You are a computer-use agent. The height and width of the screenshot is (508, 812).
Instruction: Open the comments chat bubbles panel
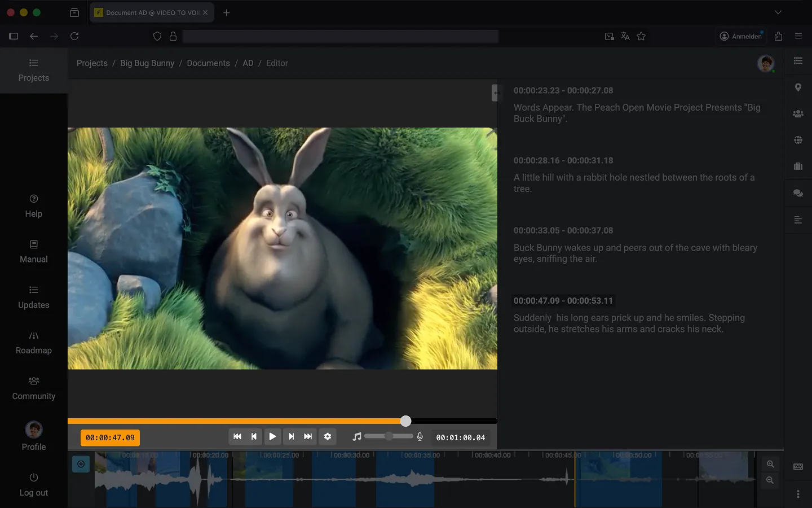click(x=798, y=193)
